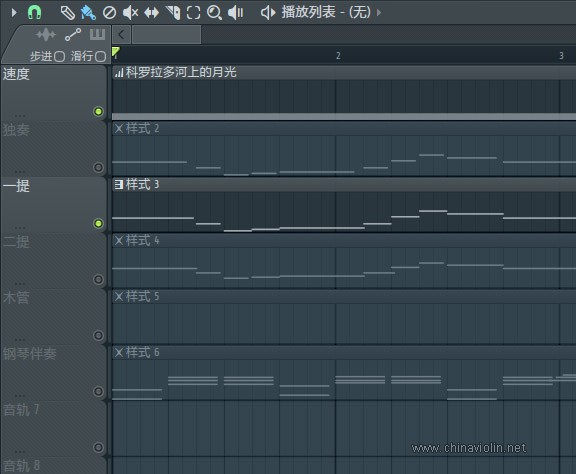Select the zoom tool
Viewport: 576px width, 474px height.
[x=214, y=13]
